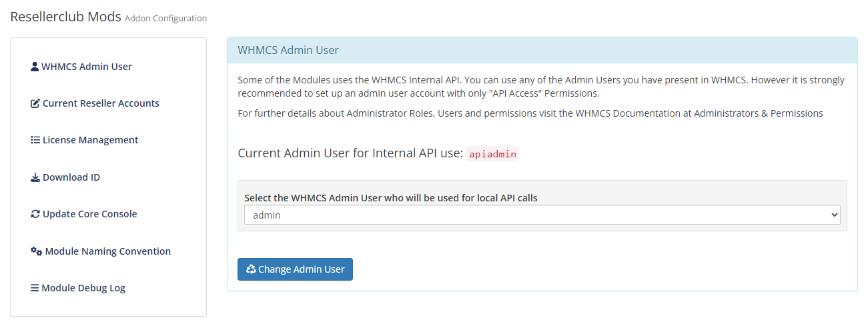The image size is (868, 324).
Task: Click the refresh icon beside Update Core Console
Action: point(35,214)
